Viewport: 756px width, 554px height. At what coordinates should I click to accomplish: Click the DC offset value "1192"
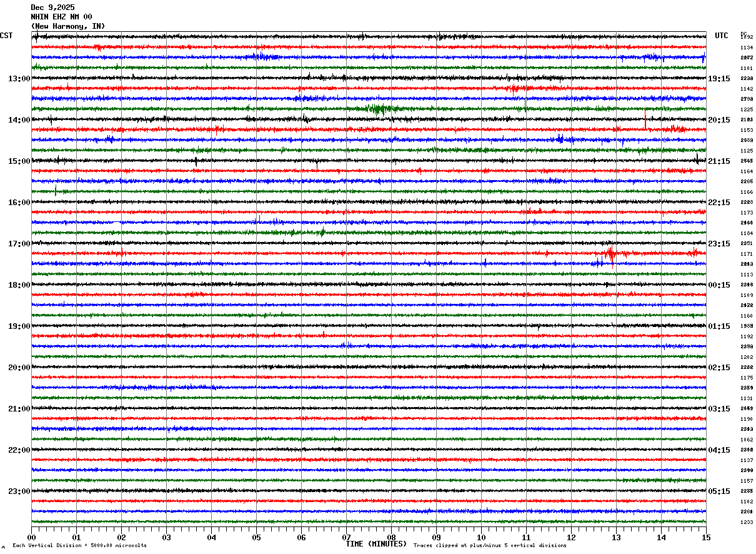pyautogui.click(x=747, y=336)
